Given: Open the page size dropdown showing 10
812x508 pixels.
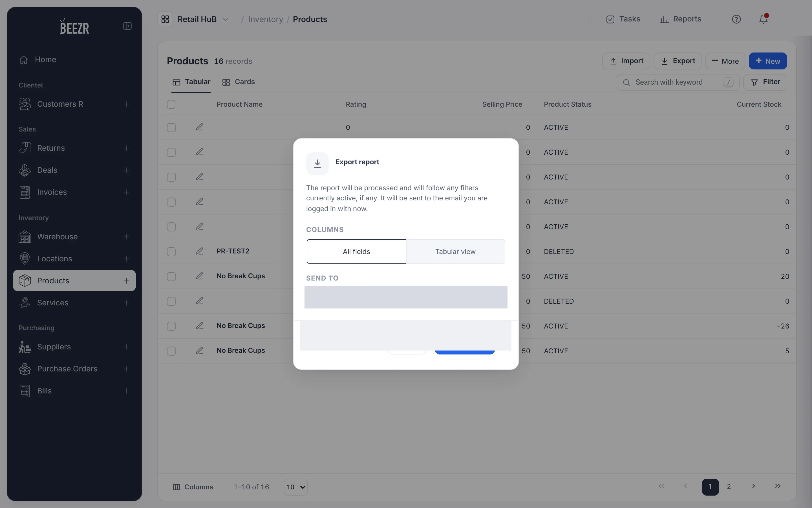Looking at the screenshot, I should click(295, 487).
